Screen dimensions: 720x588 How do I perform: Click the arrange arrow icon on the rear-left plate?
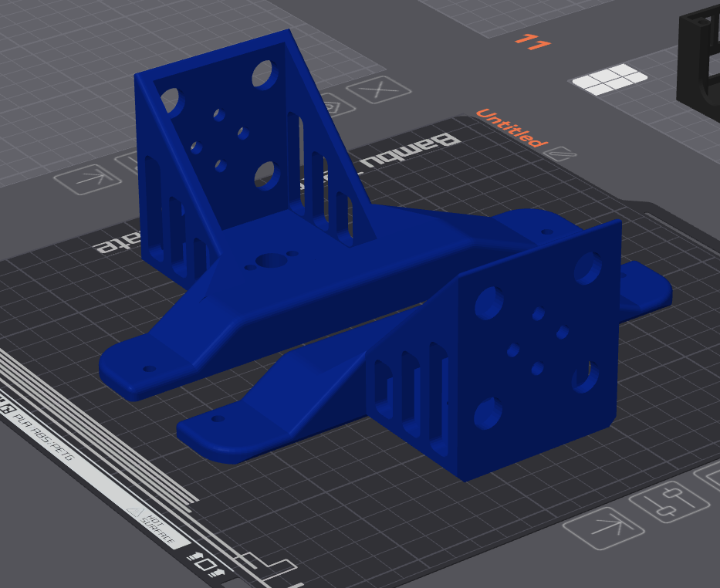pos(88,179)
